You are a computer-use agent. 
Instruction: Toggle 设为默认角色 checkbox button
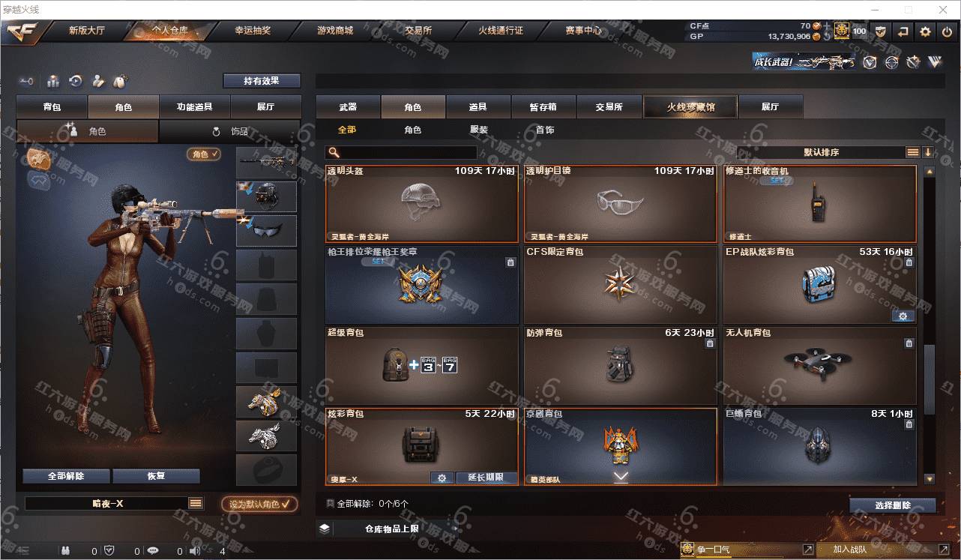pos(259,504)
